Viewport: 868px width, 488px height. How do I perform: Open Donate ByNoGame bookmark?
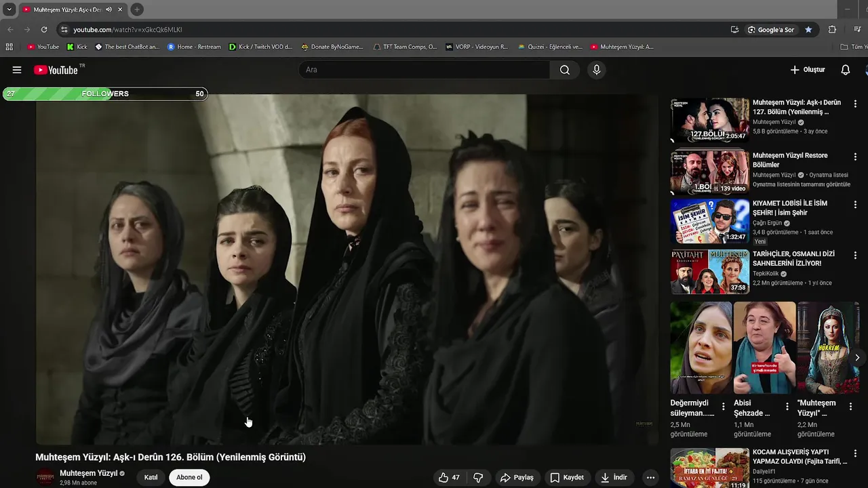click(332, 47)
